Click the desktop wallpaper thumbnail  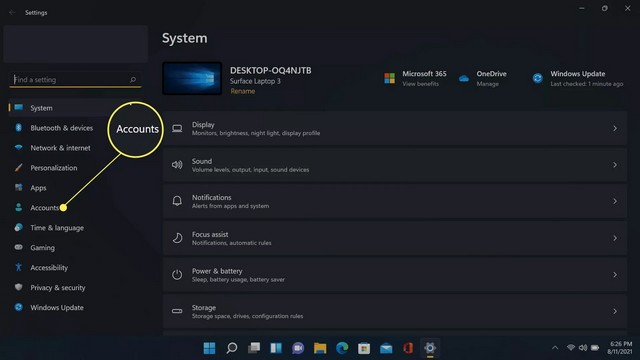[x=192, y=78]
